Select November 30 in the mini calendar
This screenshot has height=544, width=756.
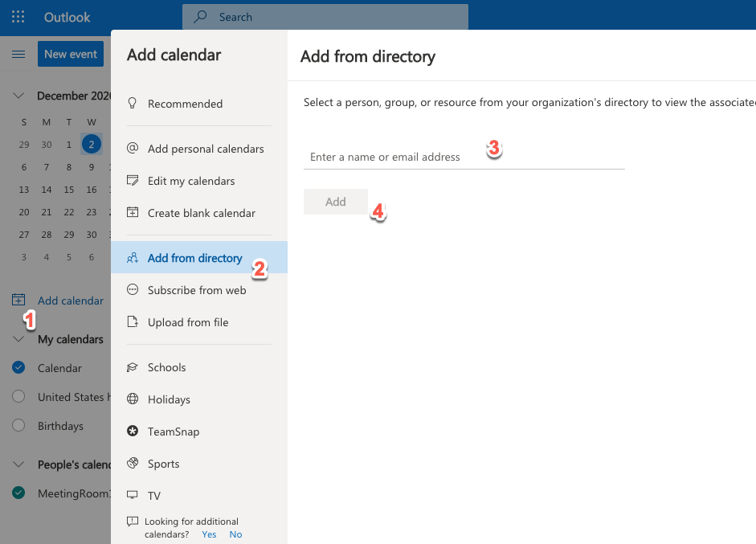47,144
